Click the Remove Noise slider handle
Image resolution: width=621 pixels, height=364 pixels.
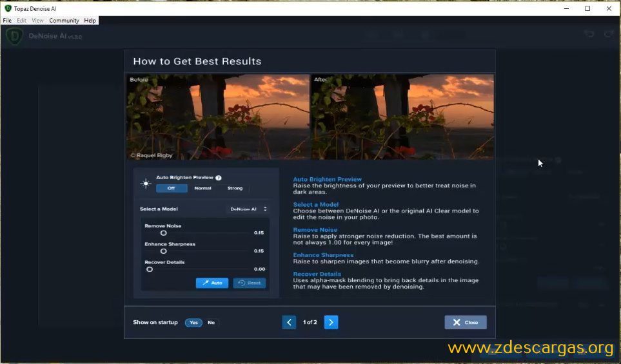click(x=163, y=233)
